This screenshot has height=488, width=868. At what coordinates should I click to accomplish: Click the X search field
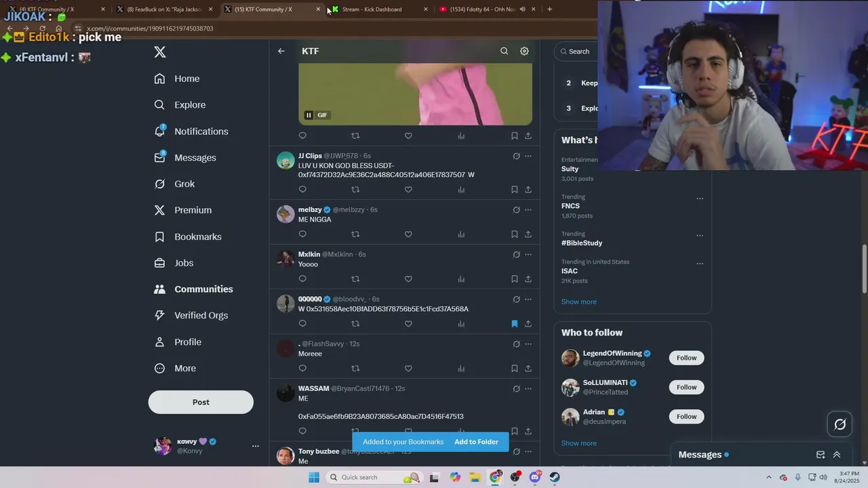click(576, 52)
